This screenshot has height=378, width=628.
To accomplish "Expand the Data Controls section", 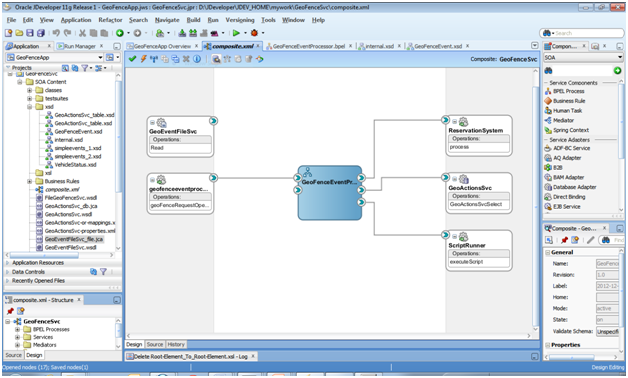I will point(8,272).
